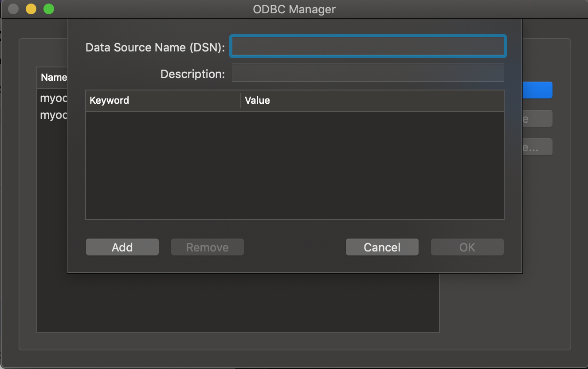Minimize the window with the yellow button
This screenshot has width=588, height=369.
(x=31, y=9)
